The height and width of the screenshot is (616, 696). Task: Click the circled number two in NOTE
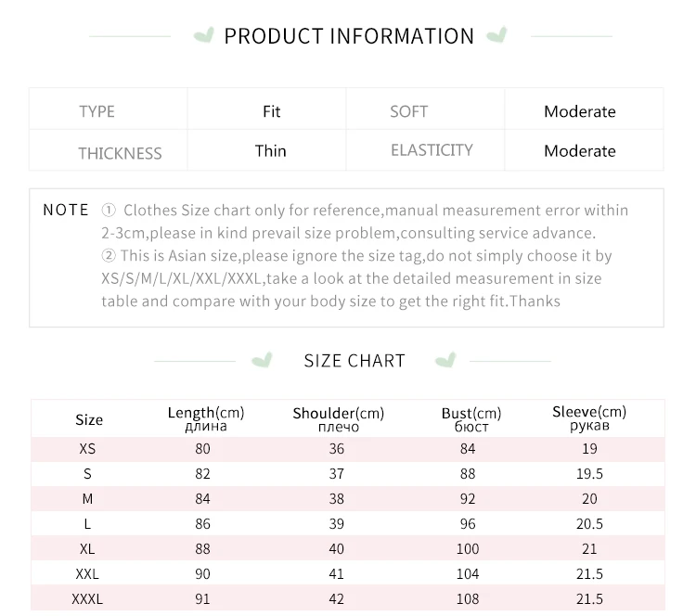click(x=109, y=256)
